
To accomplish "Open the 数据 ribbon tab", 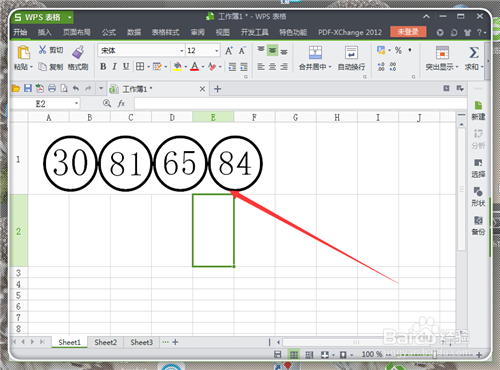I will (x=134, y=32).
